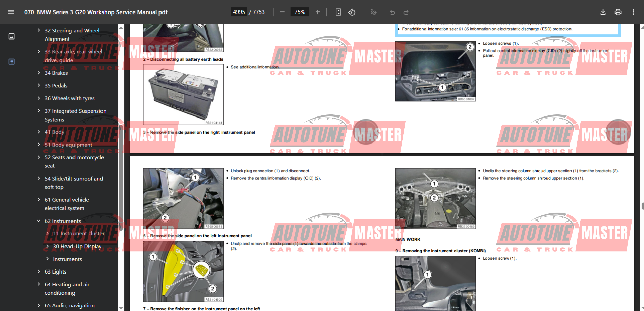This screenshot has width=644, height=311.
Task: Select the zoom percentage field
Action: pyautogui.click(x=300, y=12)
